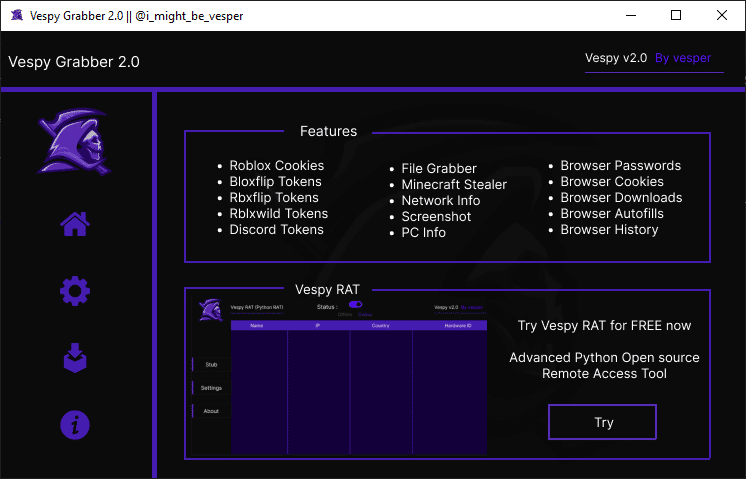Select the box with down-arrow sidebar icon
Image resolution: width=746 pixels, height=479 pixels.
(x=75, y=358)
